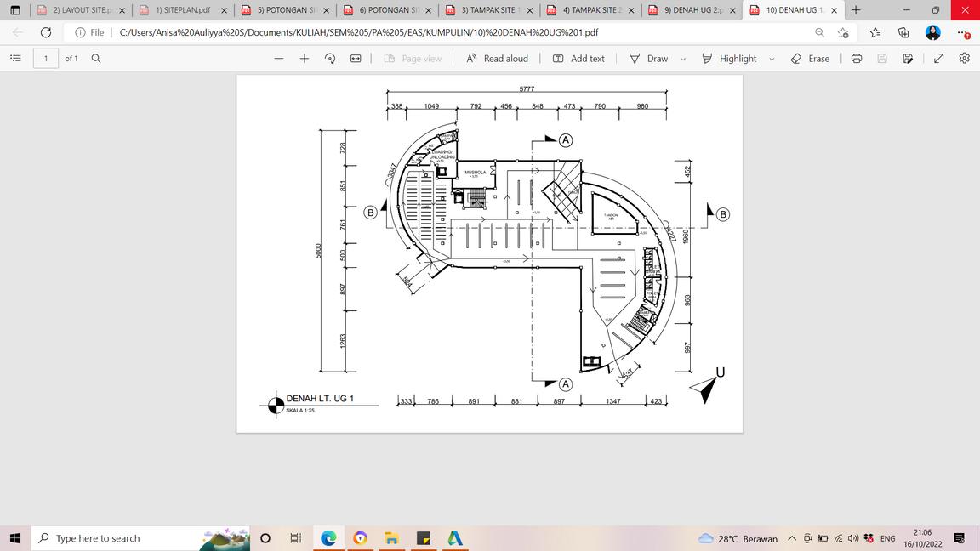Screen dimensions: 980x551
Task: Open the Sticky Notes taskbar icon
Action: point(423,538)
